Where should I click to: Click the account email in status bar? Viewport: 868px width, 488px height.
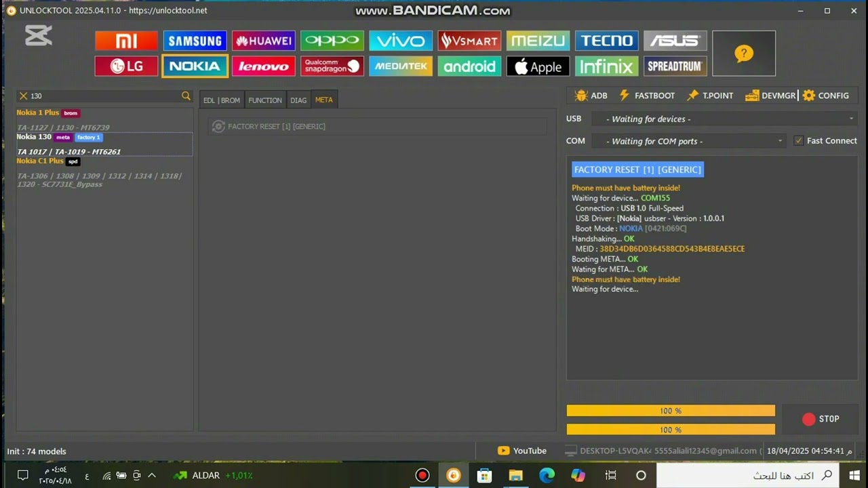coord(705,451)
